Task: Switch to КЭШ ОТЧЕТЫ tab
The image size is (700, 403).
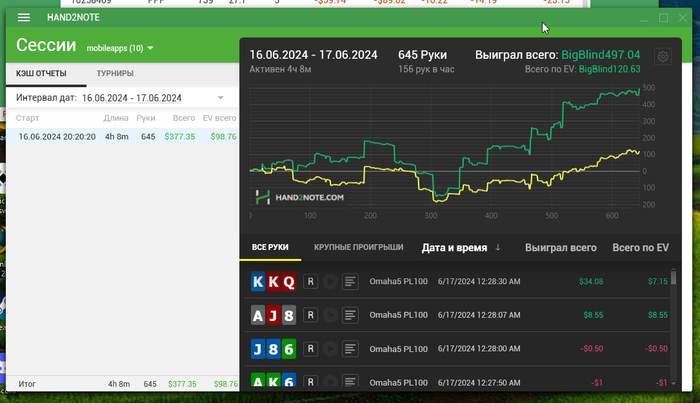Action: tap(41, 74)
